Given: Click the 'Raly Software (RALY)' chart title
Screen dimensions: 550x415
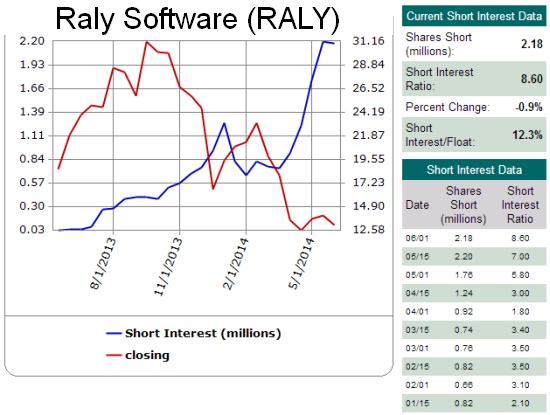Looking at the screenshot, I should 197,19.
